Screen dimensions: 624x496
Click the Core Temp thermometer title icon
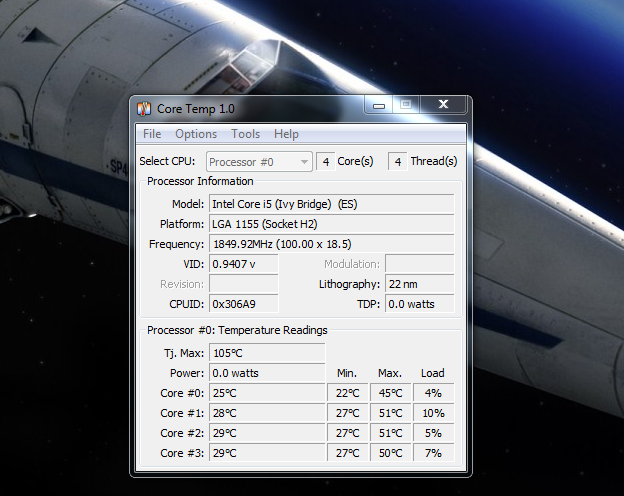pyautogui.click(x=144, y=108)
